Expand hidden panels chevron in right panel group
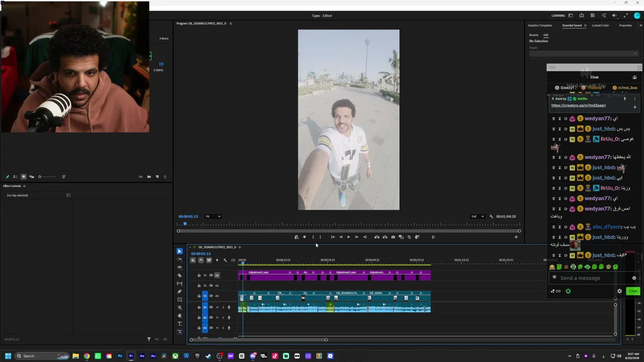 [640, 25]
